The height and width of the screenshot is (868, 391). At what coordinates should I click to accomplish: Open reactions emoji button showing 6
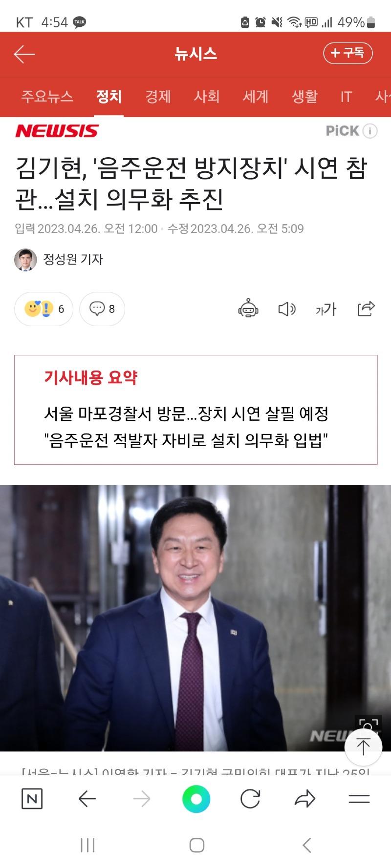coord(44,309)
